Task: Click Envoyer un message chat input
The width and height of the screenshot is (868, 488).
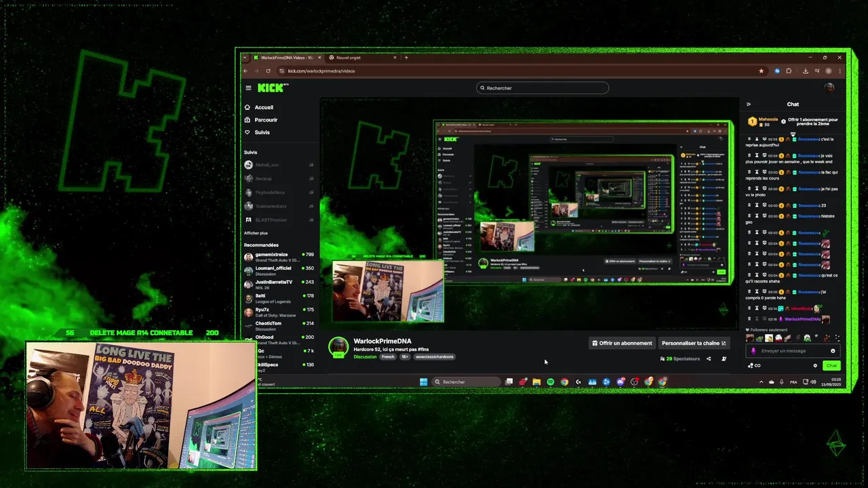Action: (x=793, y=351)
